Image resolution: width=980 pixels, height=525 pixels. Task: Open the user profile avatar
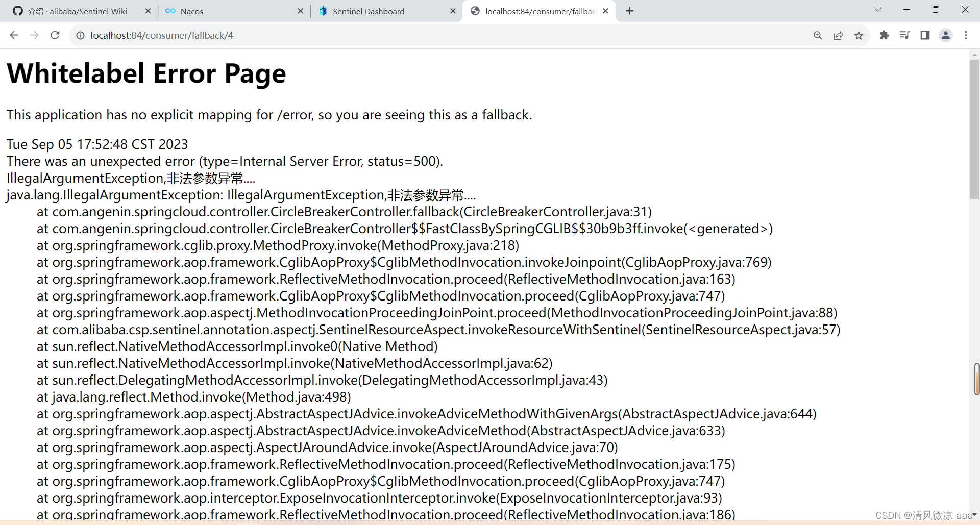[x=945, y=35]
